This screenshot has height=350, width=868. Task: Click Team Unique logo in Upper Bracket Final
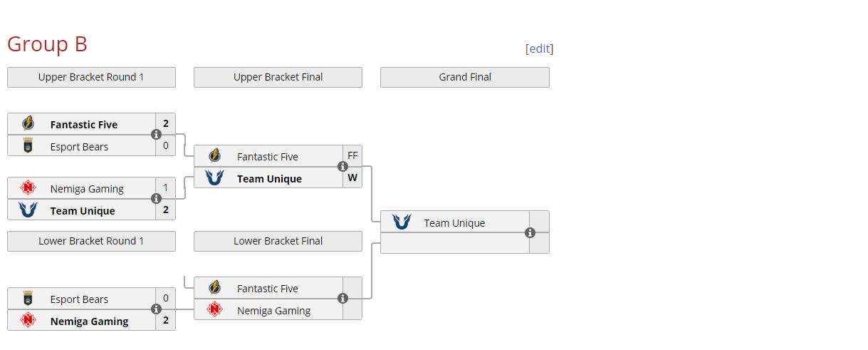point(214,178)
